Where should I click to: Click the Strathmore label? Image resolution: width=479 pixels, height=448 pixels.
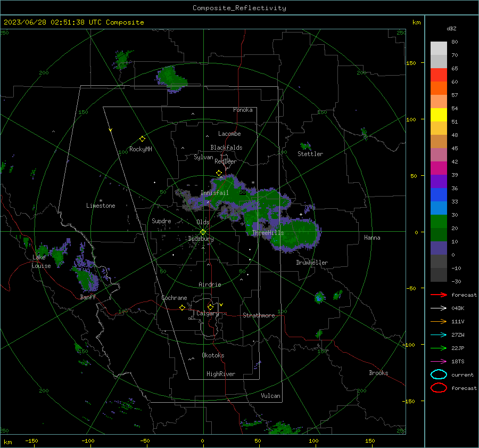click(x=259, y=315)
